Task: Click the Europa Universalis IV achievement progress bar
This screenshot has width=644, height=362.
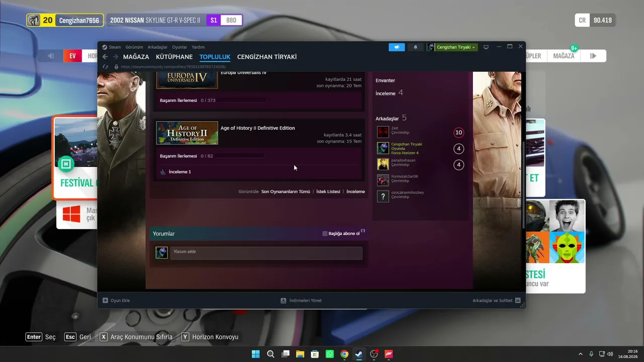Action: coord(241,101)
